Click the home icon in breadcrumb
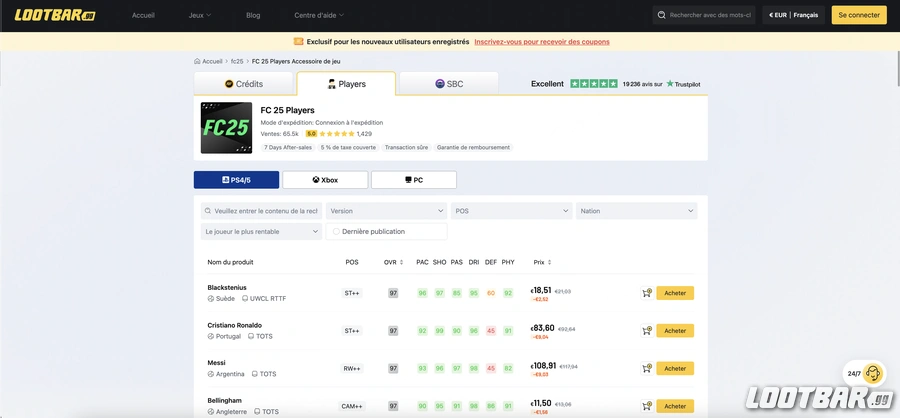Viewport: 900px width, 418px height. pyautogui.click(x=197, y=61)
